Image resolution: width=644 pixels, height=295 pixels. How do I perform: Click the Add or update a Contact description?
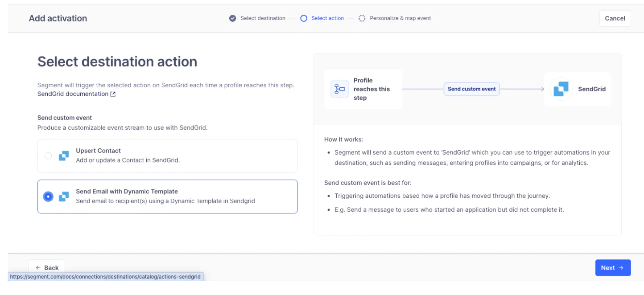coord(128,160)
